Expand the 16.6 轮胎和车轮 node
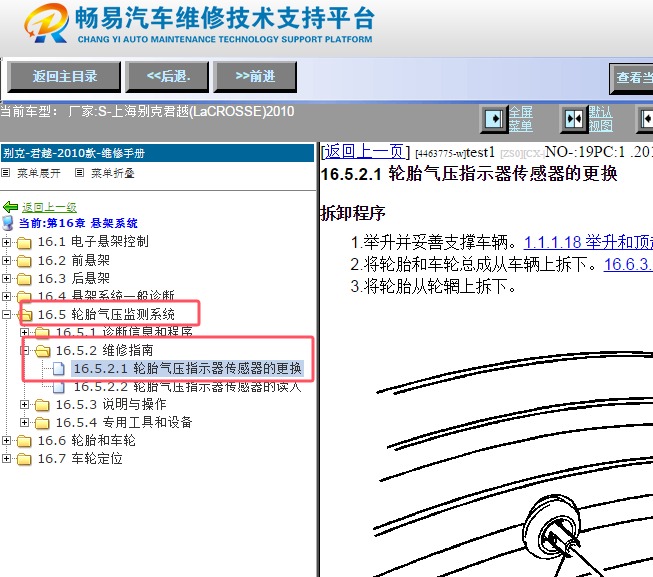Screen dimensions: 653x577 pyautogui.click(x=6, y=440)
